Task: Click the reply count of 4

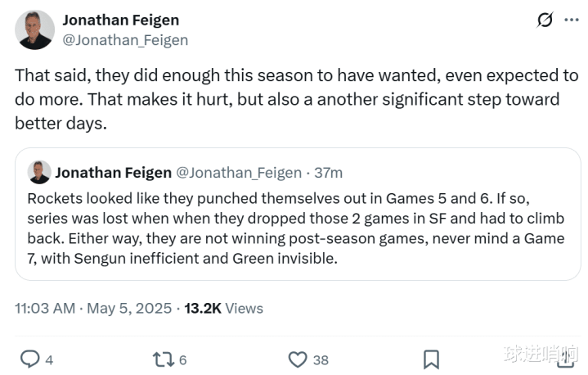Action: [x=49, y=359]
